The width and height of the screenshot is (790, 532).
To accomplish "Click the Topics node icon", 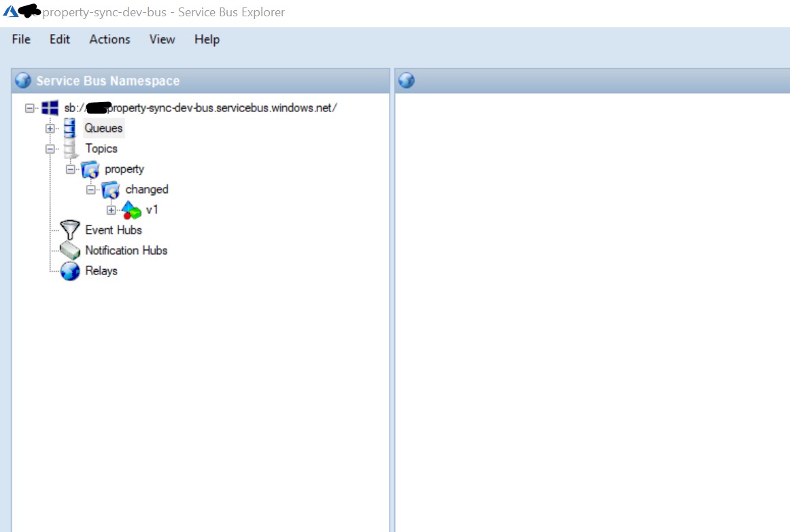I will click(69, 149).
